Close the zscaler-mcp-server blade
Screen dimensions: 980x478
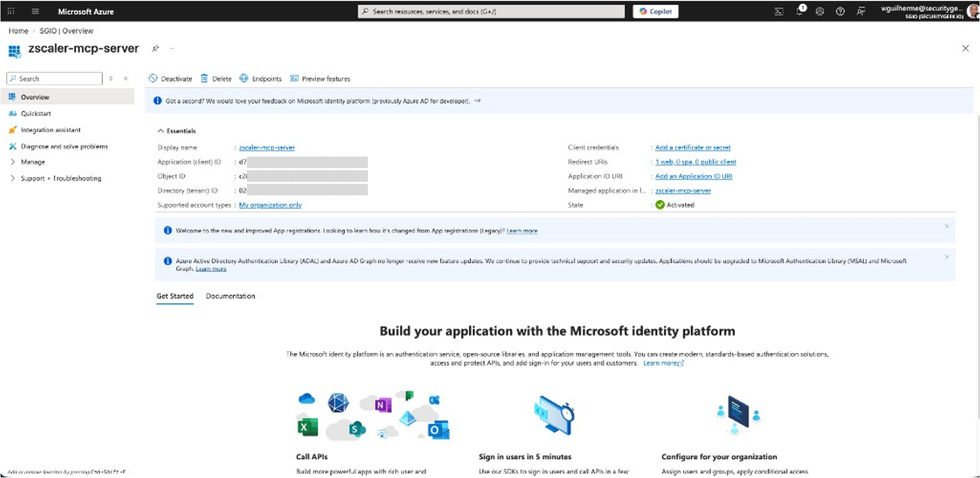(965, 48)
